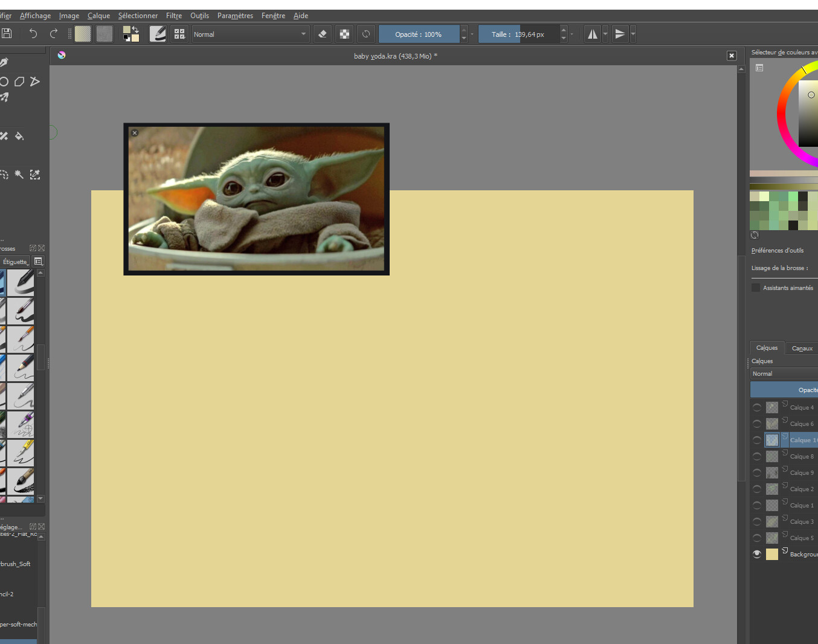
Task: Select the contiguous magic wand selection tool
Action: pos(19,175)
